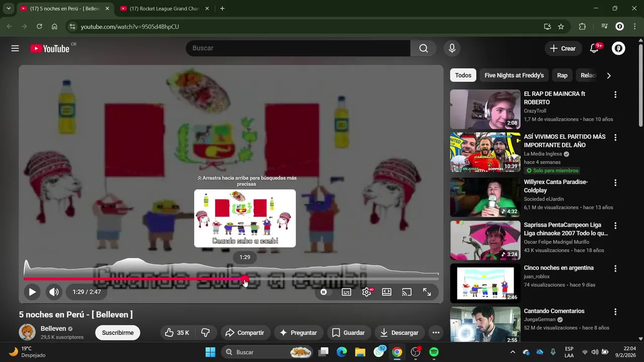The image size is (644, 362).
Task: Share the video with Compartir
Action: [x=245, y=332]
